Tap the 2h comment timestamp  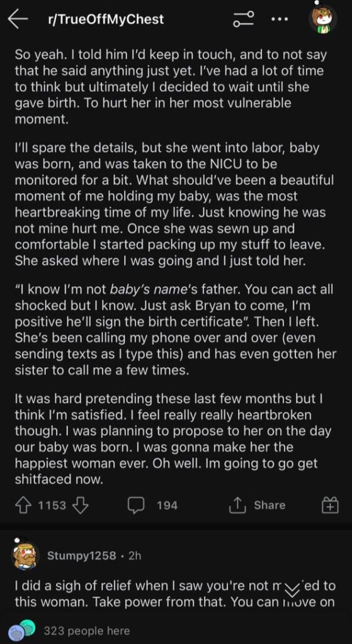point(135,556)
